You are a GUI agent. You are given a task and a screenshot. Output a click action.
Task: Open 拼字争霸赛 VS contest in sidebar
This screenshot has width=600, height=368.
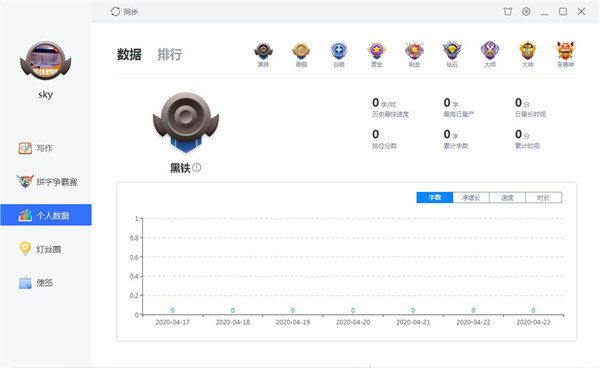coord(46,182)
